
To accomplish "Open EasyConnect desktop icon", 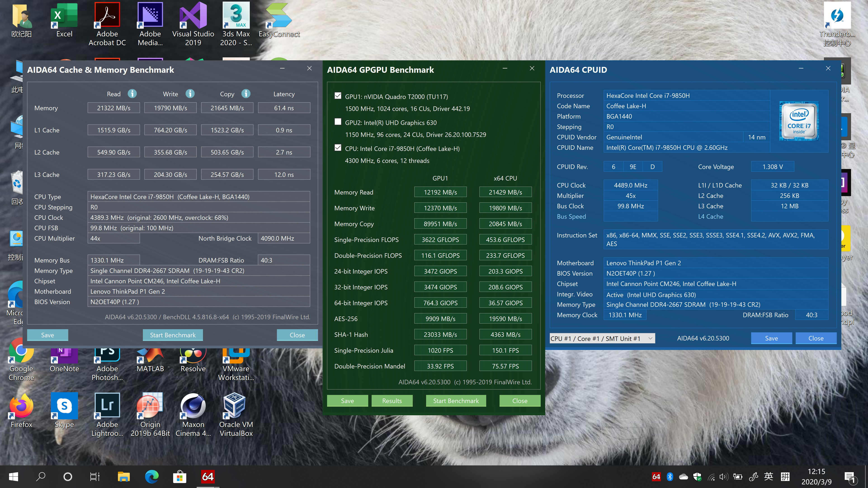I will (x=279, y=20).
